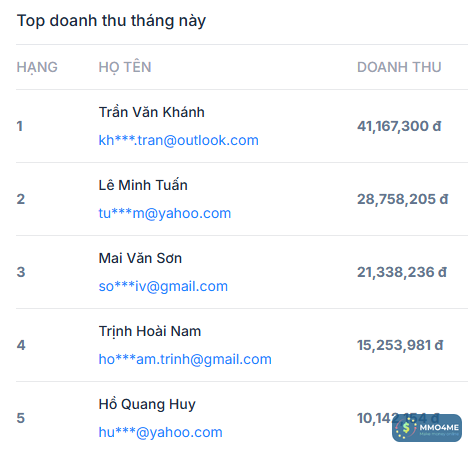This screenshot has width=470, height=451.
Task: Select the name Lê Minh Tuấn
Action: pos(143,185)
